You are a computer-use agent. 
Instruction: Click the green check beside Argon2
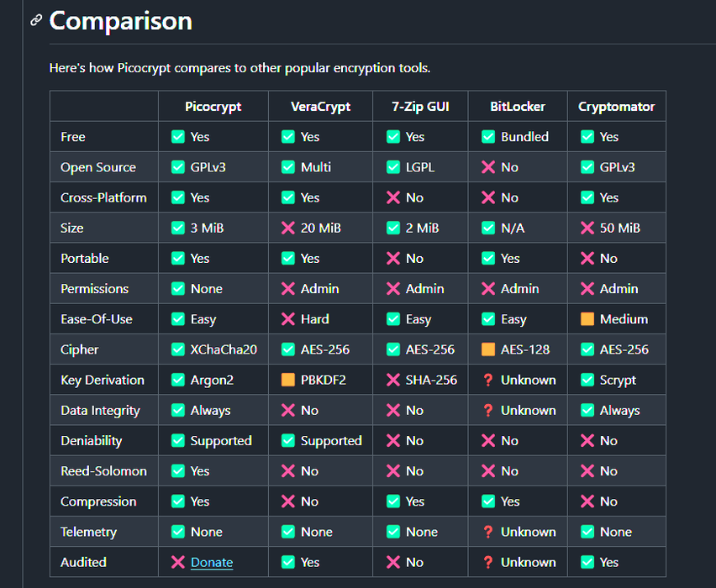coord(178,380)
